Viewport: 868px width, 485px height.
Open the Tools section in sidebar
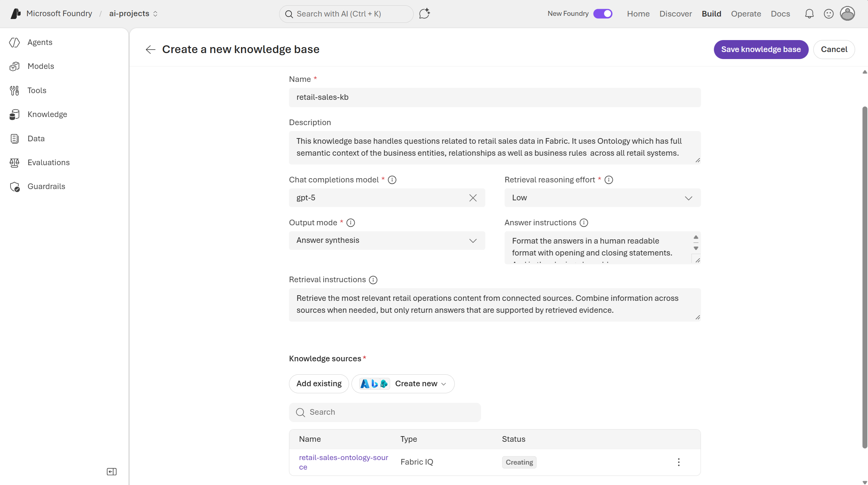click(37, 90)
